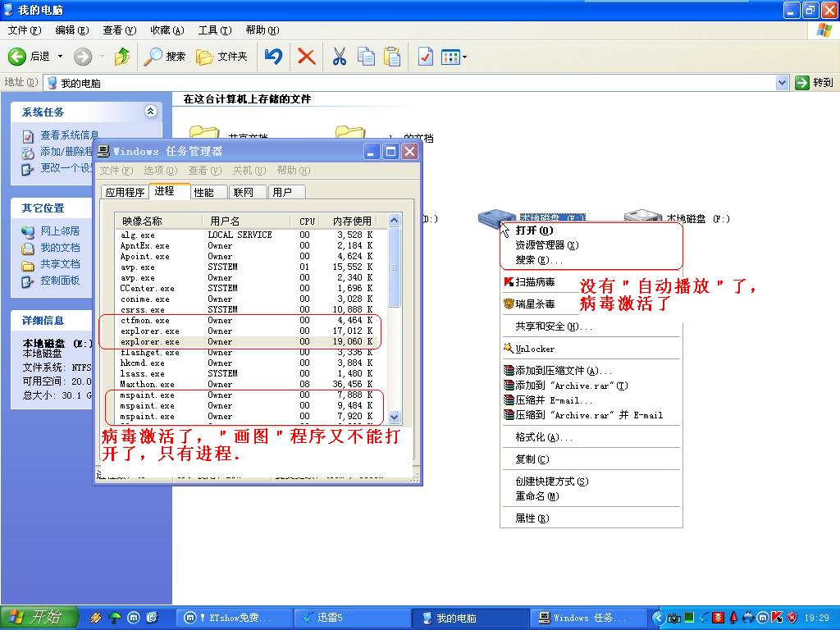Open the Search (搜索) toolbar button

(x=164, y=57)
